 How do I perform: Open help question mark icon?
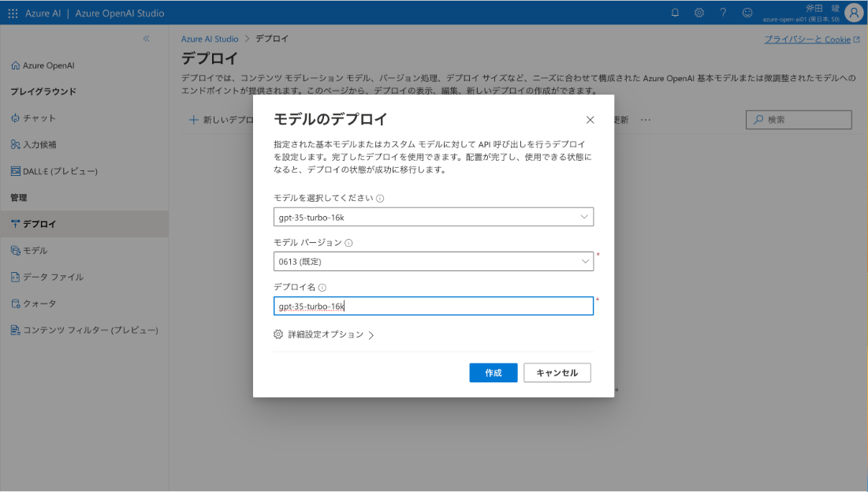click(723, 13)
